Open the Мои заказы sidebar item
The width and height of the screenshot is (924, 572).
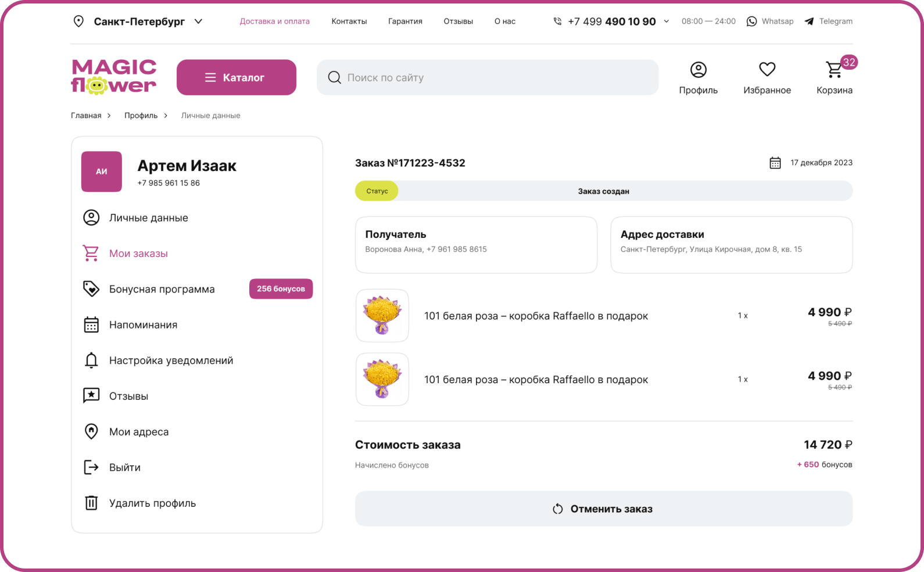tap(138, 253)
